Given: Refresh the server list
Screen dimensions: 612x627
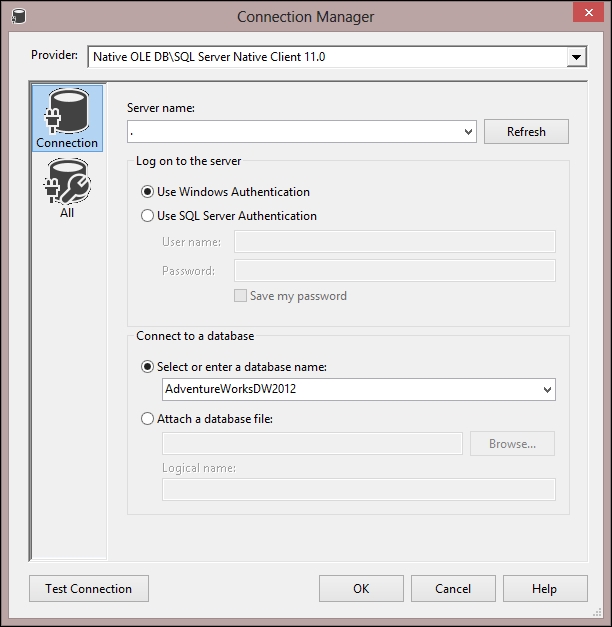Looking at the screenshot, I should pos(526,132).
